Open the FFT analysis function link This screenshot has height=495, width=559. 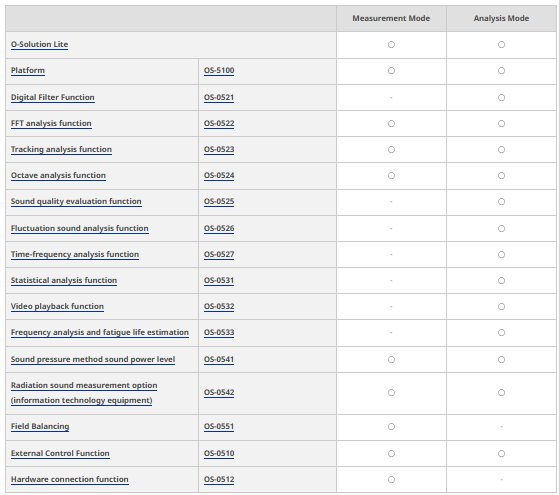[x=51, y=124]
